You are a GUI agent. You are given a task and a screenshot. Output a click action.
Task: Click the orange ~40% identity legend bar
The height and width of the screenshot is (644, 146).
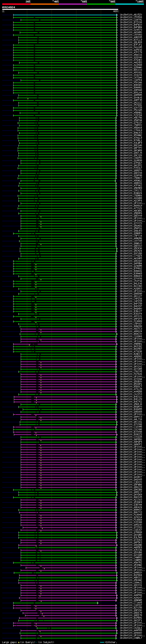click(x=45, y=4)
